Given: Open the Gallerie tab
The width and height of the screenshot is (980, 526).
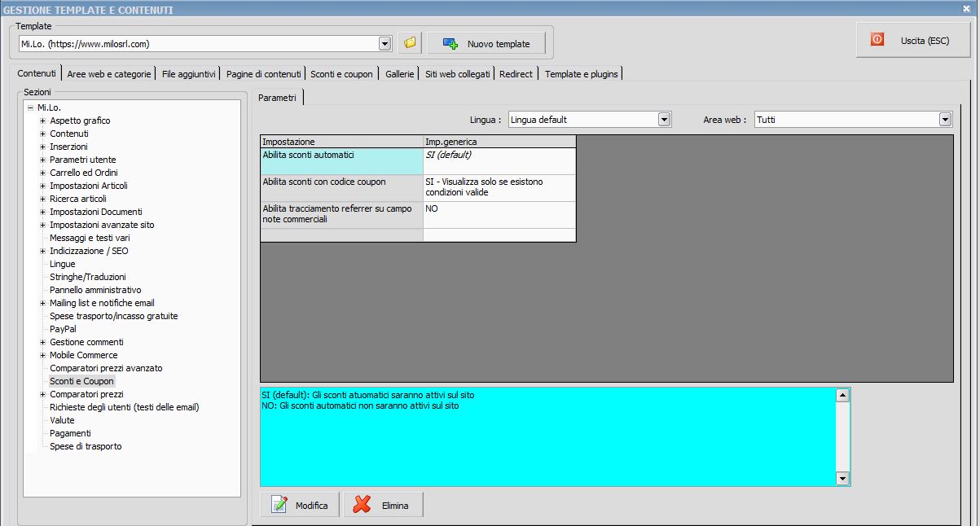Looking at the screenshot, I should (400, 74).
